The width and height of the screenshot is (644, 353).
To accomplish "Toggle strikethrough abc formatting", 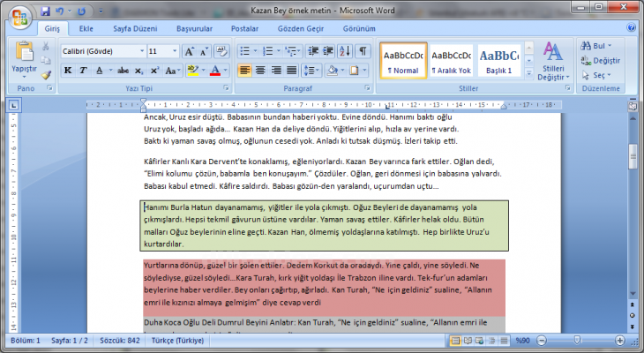I will (123, 71).
